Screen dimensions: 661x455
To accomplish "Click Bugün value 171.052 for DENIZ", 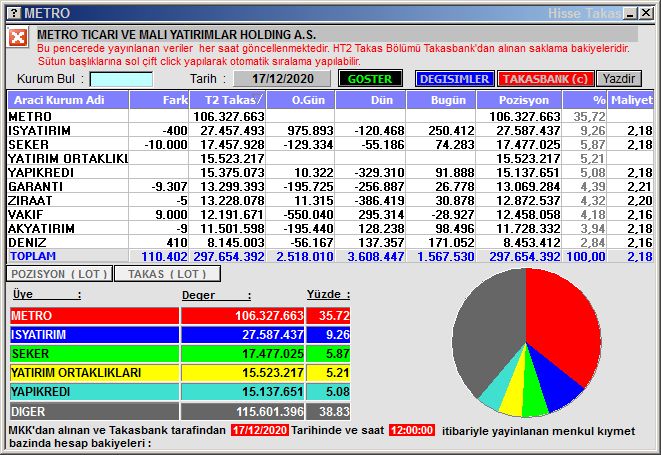I will [451, 242].
